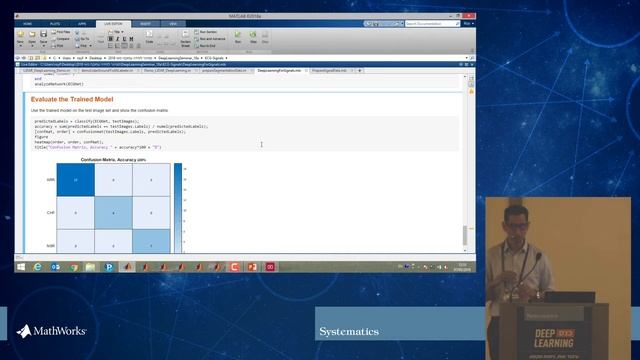The image size is (640, 360).
Task: Open the Open button dropdown arrow
Action: [x=32, y=45]
